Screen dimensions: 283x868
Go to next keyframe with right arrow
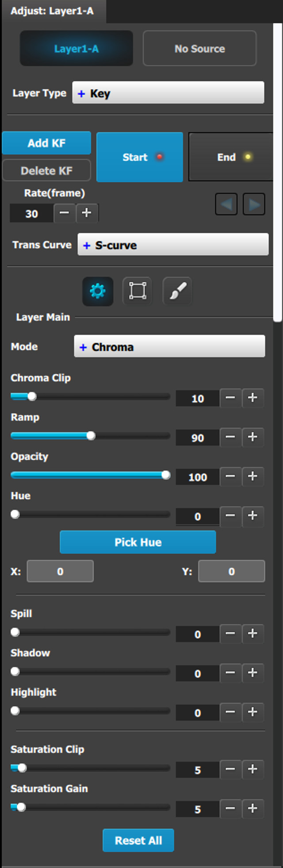point(254,204)
